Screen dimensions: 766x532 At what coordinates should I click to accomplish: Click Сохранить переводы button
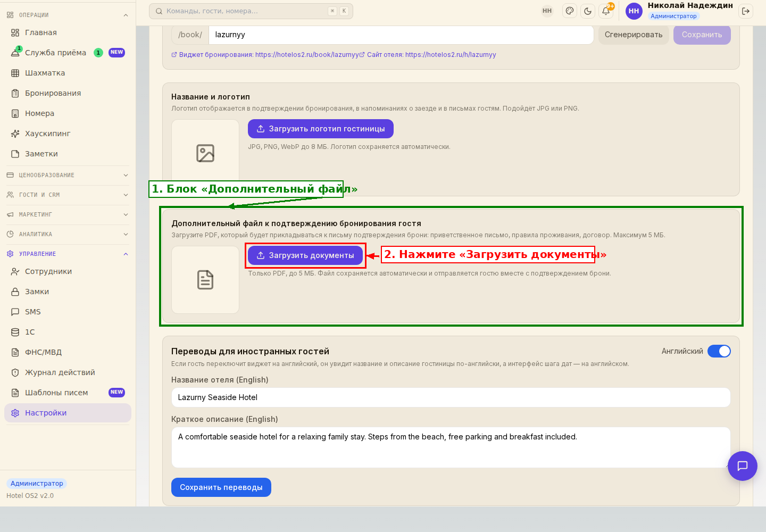[221, 487]
